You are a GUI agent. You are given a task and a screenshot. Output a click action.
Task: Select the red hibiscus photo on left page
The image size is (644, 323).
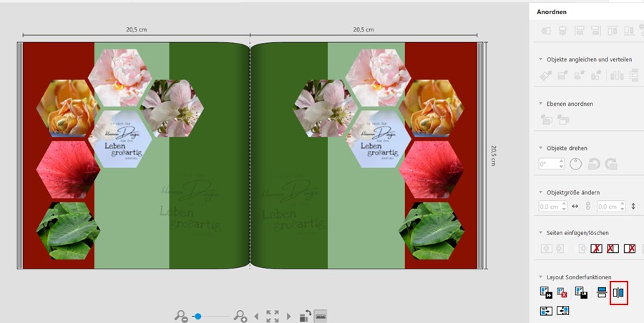68,169
